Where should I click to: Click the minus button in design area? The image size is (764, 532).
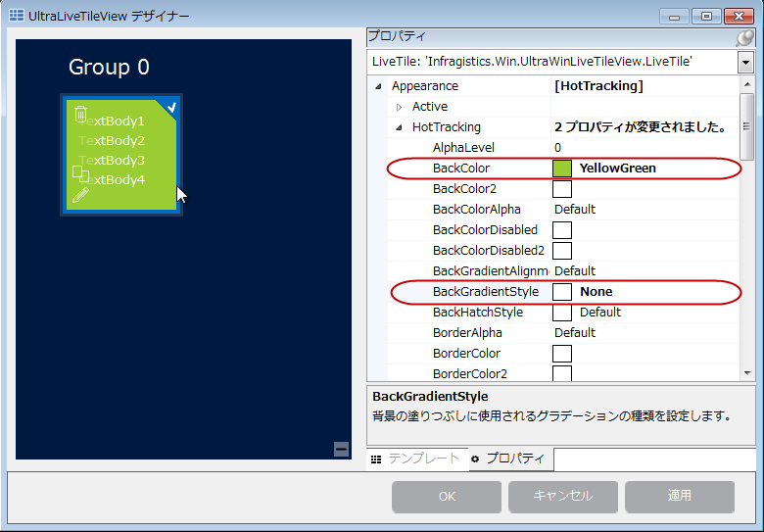(341, 449)
